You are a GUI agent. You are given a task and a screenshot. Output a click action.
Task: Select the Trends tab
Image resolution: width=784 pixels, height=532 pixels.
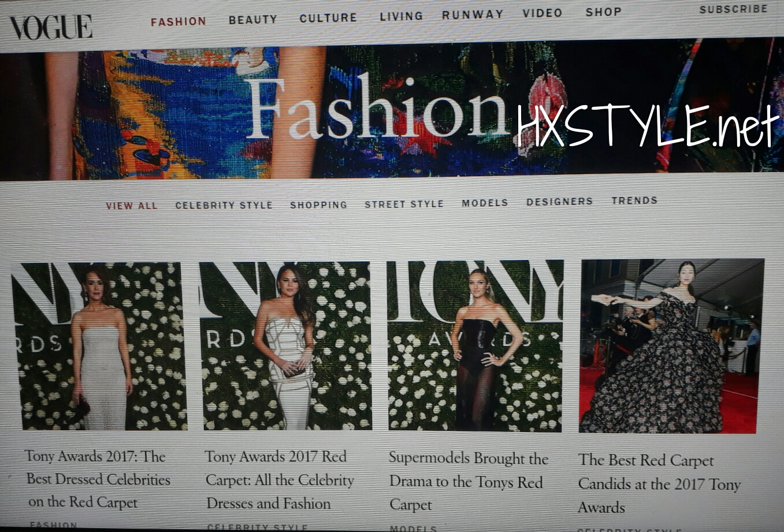tap(634, 200)
